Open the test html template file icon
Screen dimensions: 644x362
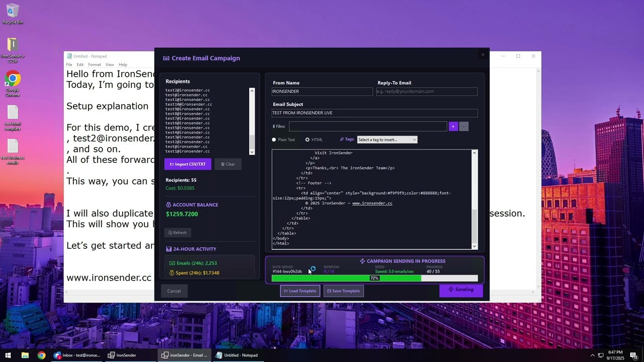[x=13, y=118]
